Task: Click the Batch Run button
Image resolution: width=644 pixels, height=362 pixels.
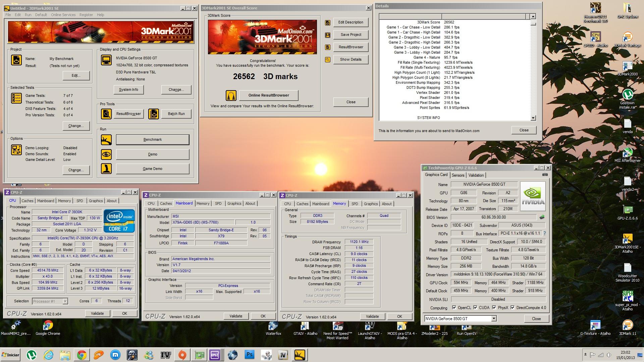Action: pyautogui.click(x=176, y=114)
